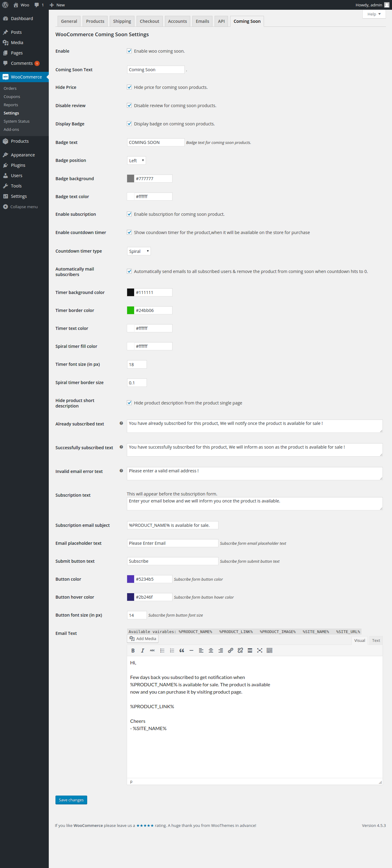Open the Timer border color green swatch
The image size is (392, 868).
(130, 310)
